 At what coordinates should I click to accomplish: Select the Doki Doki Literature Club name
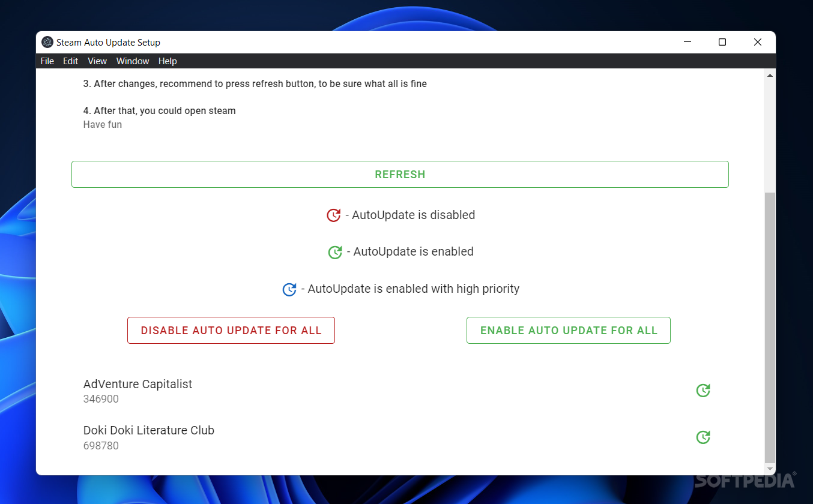[x=149, y=430]
